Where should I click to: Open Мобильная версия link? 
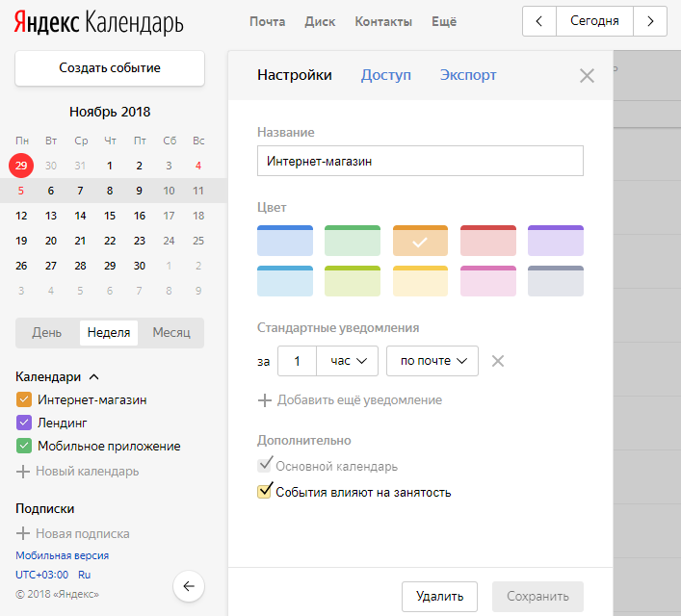click(62, 555)
